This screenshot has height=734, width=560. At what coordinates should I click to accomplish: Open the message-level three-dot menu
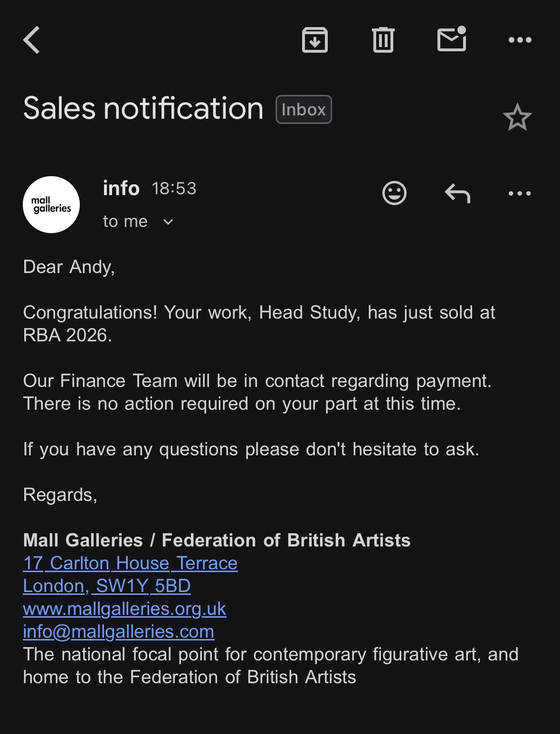click(x=520, y=193)
